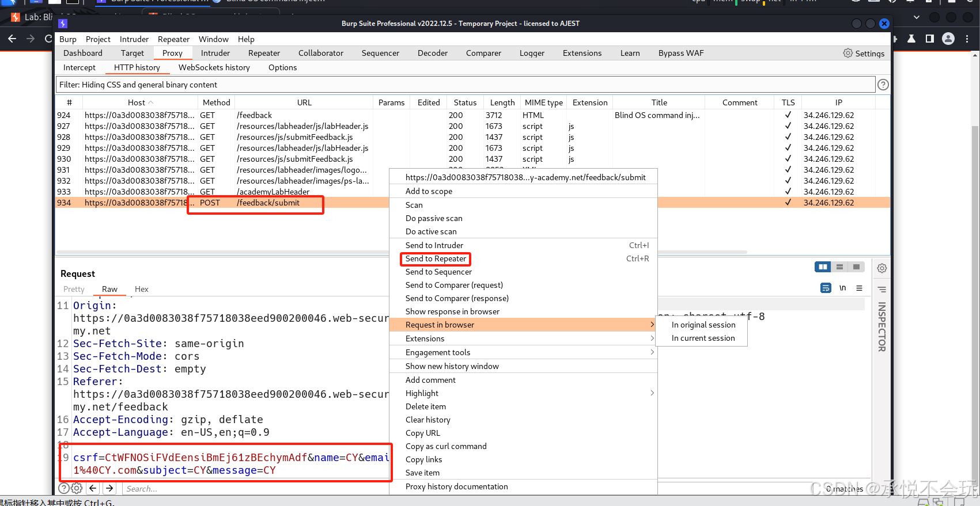Go to previous search match arrow
The image size is (980, 506).
[93, 488]
